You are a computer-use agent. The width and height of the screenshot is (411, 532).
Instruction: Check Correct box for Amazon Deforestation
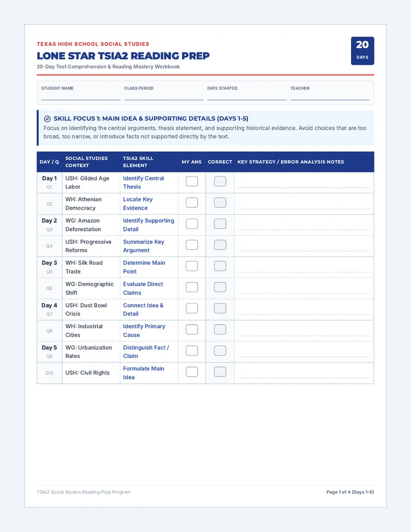pos(220,224)
